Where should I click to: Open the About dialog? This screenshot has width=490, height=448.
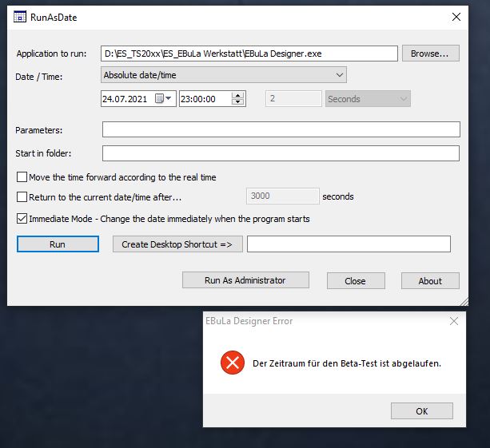pyautogui.click(x=430, y=280)
